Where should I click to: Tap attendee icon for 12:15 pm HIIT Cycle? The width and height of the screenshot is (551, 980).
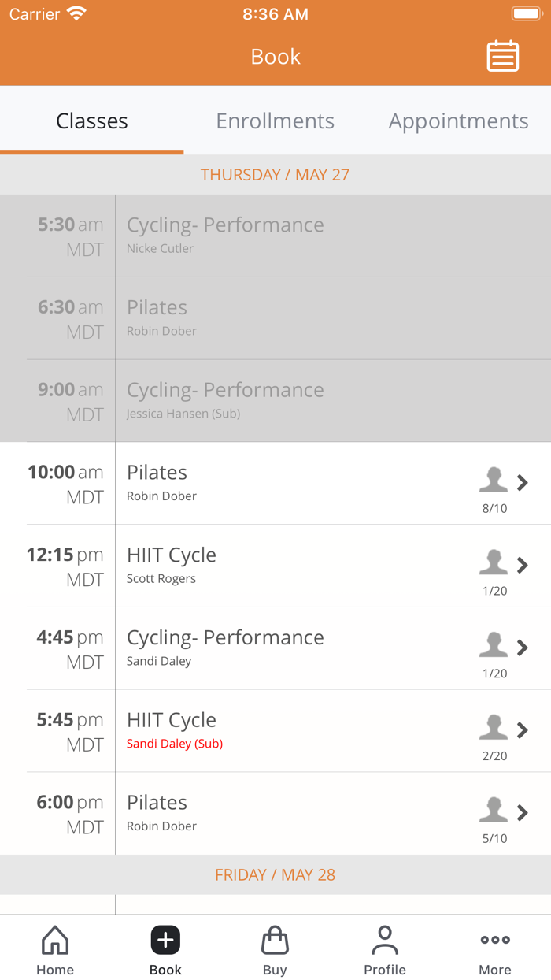(494, 562)
